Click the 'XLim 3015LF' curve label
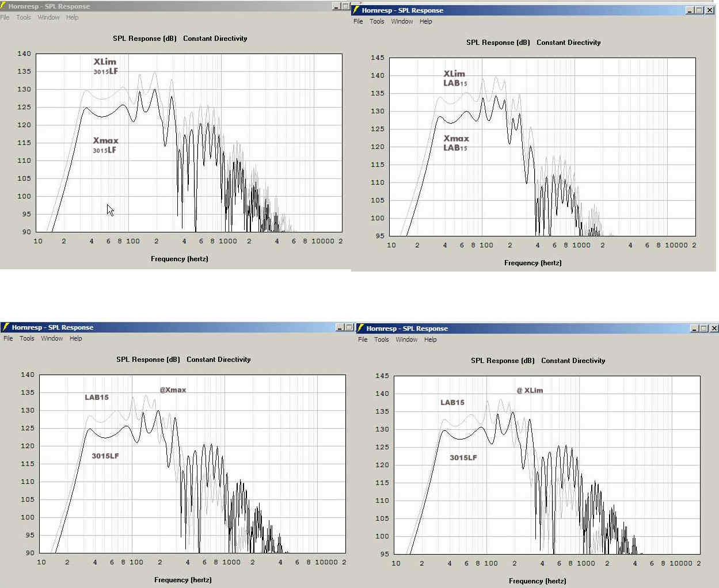Screen dimensions: 719x588 [106, 66]
